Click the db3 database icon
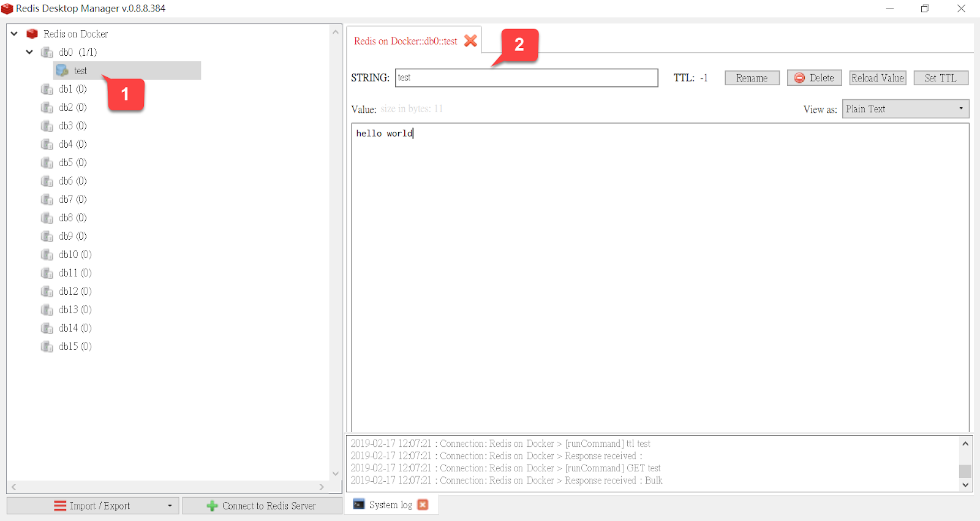This screenshot has height=521, width=980. pyautogui.click(x=47, y=126)
